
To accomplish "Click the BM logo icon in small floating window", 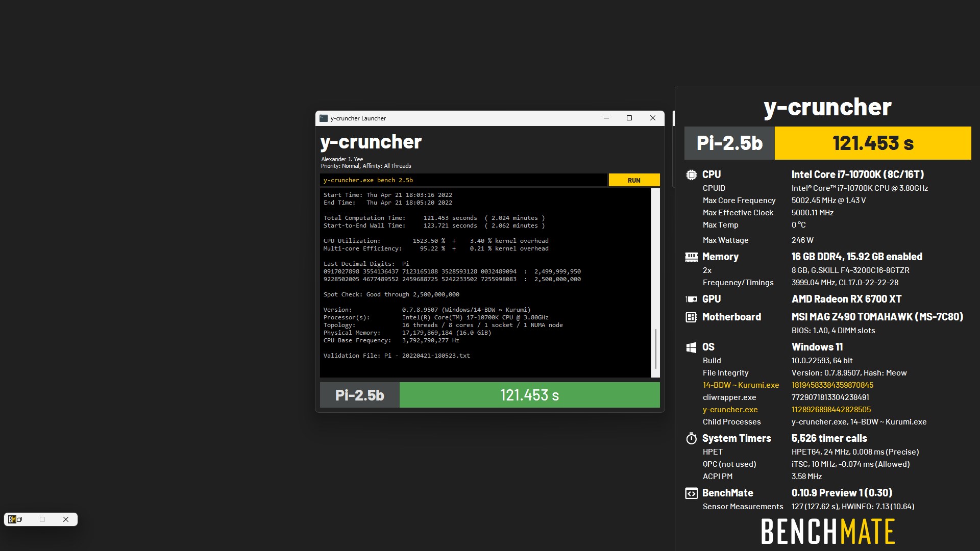I will pos(12,519).
